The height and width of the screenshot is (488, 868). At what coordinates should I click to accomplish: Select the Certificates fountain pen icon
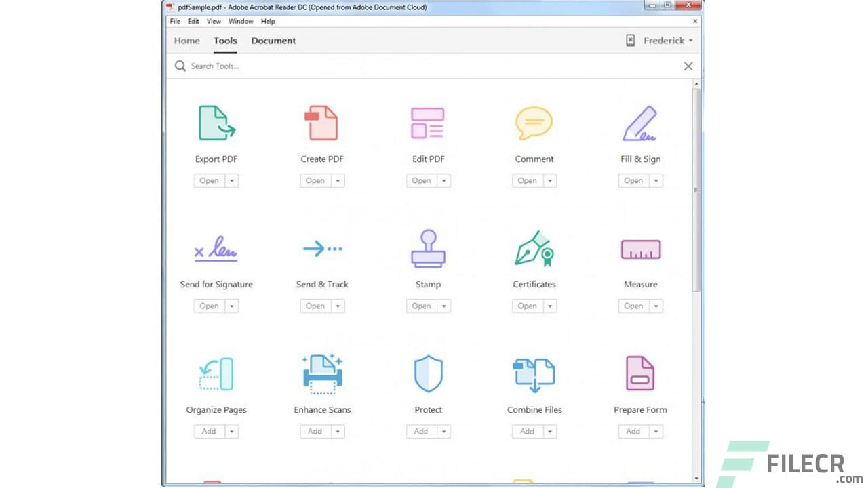tap(534, 248)
